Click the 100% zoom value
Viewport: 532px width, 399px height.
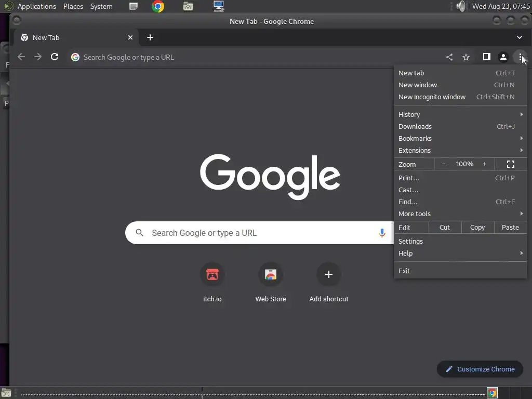point(464,164)
